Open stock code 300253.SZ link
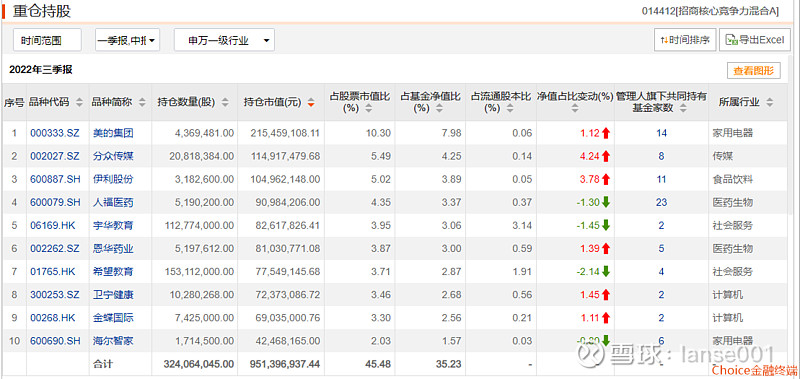The width and height of the screenshot is (800, 379). coord(55,294)
